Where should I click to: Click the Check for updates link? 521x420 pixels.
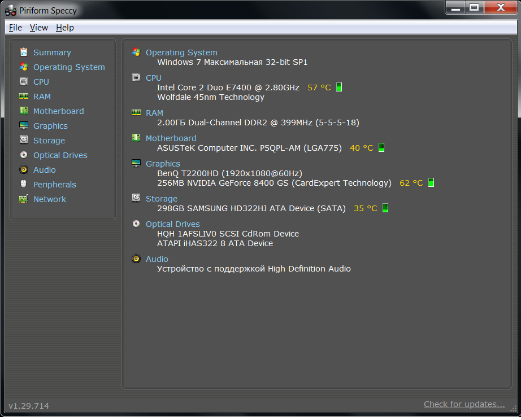464,404
